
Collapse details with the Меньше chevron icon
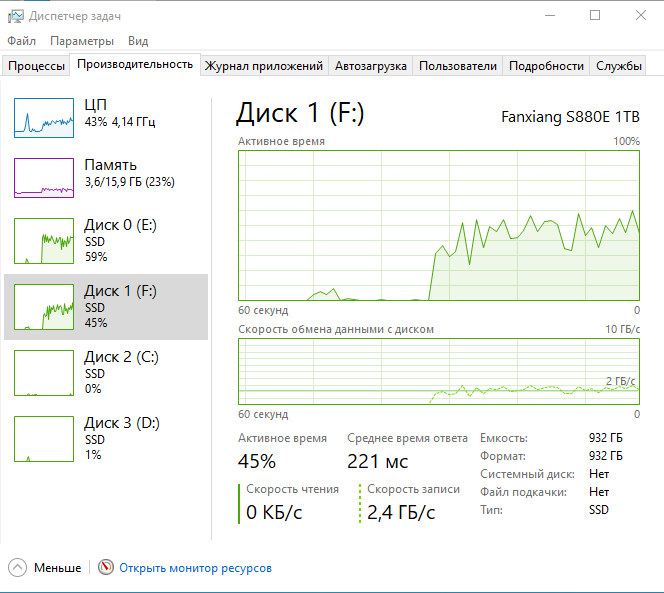tap(17, 567)
